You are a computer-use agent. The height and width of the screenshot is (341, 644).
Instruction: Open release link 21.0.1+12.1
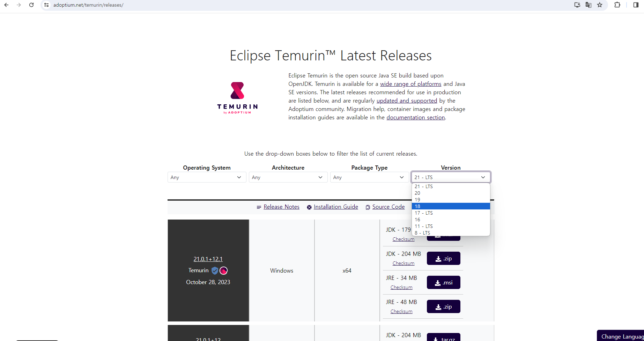point(208,259)
